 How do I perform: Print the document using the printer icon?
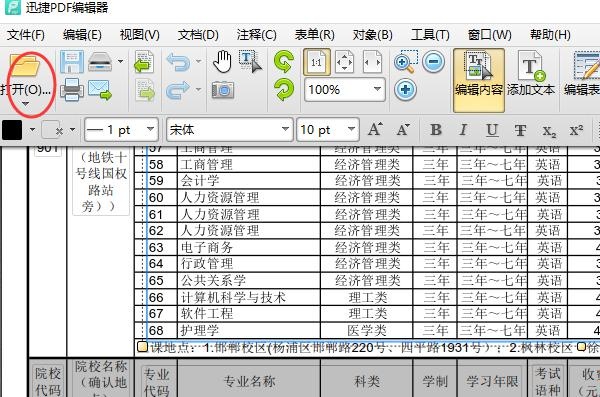(72, 90)
